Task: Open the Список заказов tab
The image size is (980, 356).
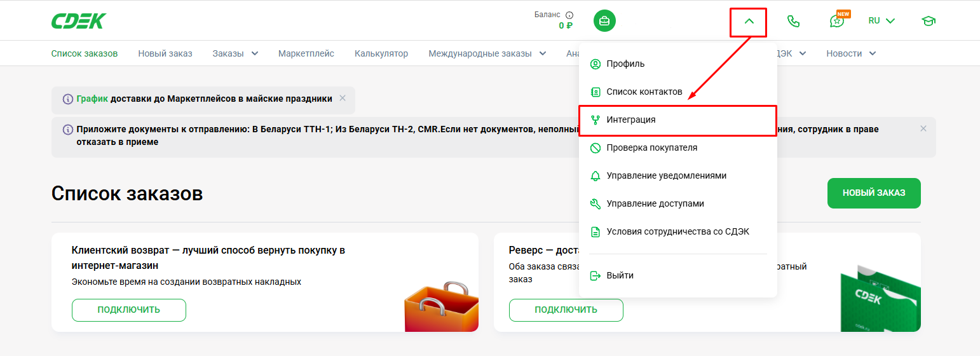Action: [85, 53]
